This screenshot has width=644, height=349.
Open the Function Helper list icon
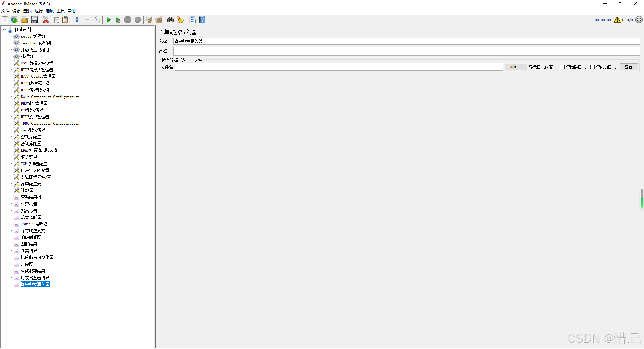(x=192, y=20)
